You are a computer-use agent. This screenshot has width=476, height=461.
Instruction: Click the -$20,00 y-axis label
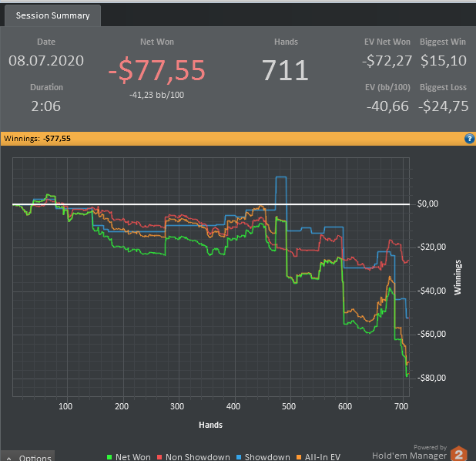431,247
